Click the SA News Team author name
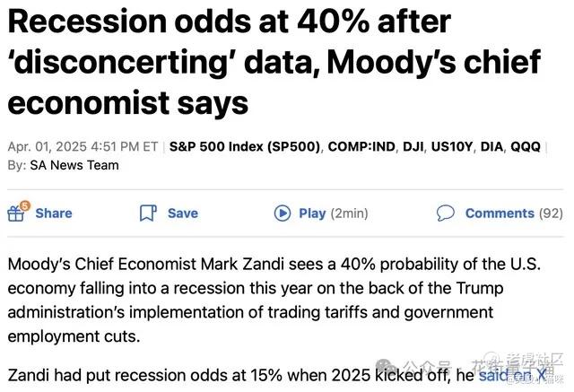This screenshot has height=392, width=574. [x=74, y=165]
